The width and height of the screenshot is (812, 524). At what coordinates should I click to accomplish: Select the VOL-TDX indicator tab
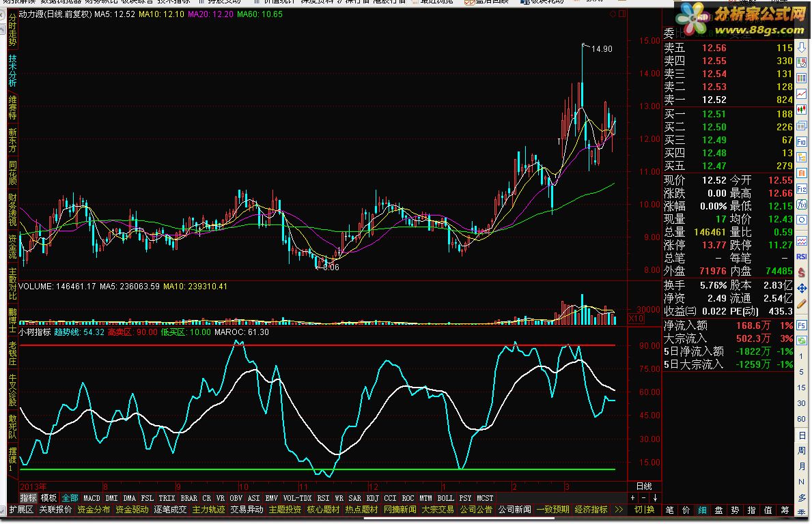tap(297, 498)
